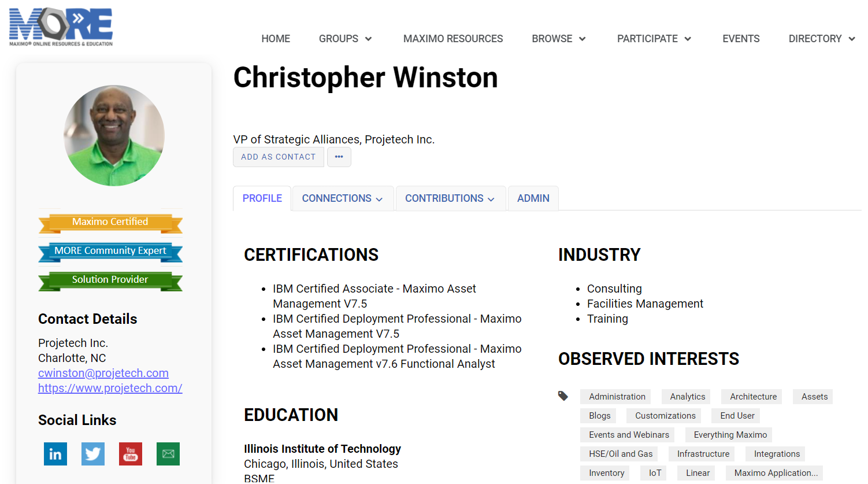
Task: Expand the Directory navigation menu
Action: point(822,39)
